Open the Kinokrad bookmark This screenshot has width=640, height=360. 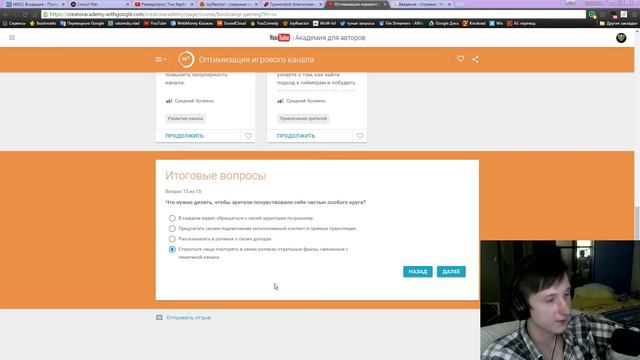coord(474,23)
